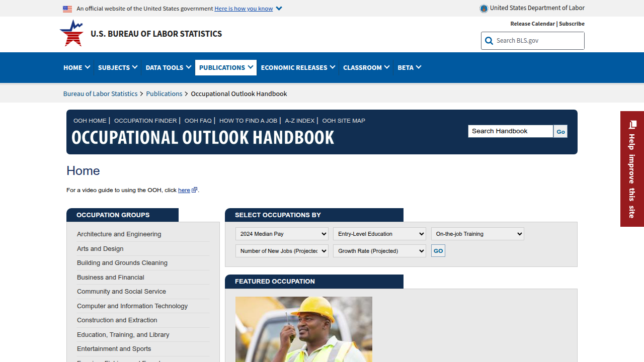Click 'Here is how you know' link
The width and height of the screenshot is (644, 362).
[244, 9]
